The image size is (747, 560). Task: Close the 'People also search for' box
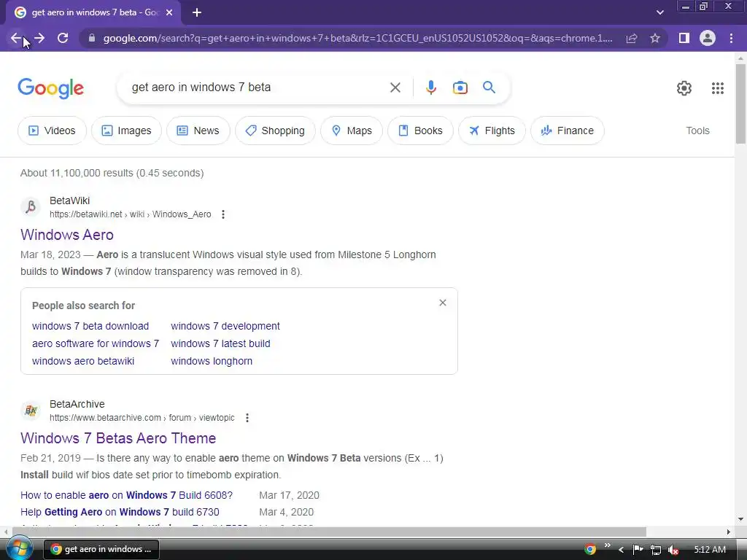tap(443, 303)
